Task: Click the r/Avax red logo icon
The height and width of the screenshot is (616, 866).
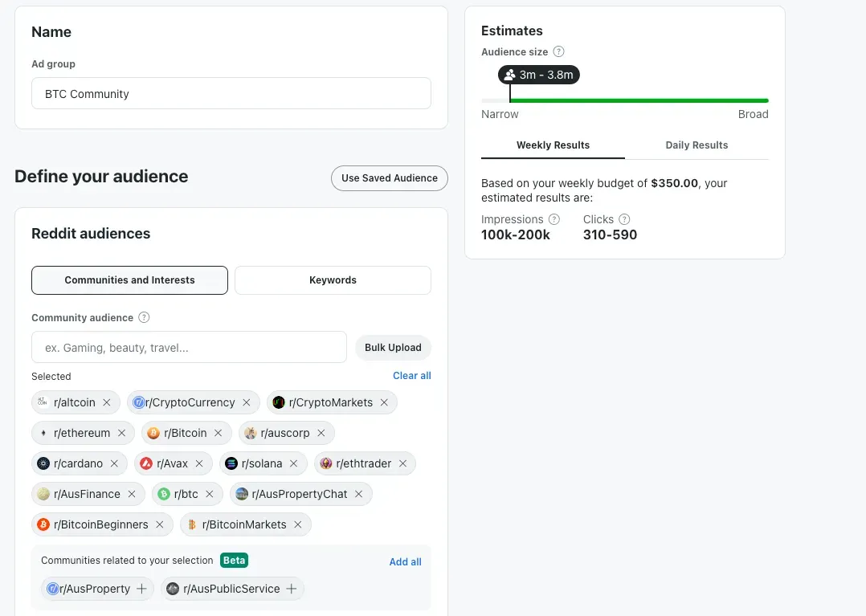Action: pos(146,463)
